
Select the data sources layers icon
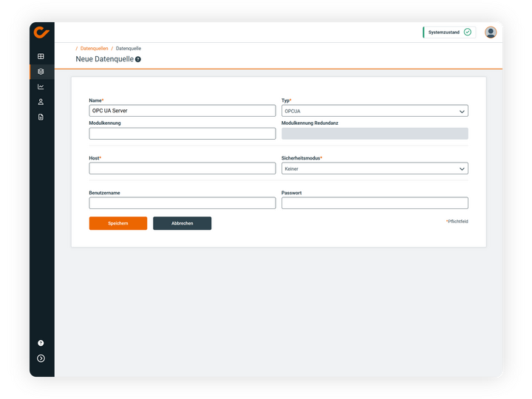click(x=41, y=72)
